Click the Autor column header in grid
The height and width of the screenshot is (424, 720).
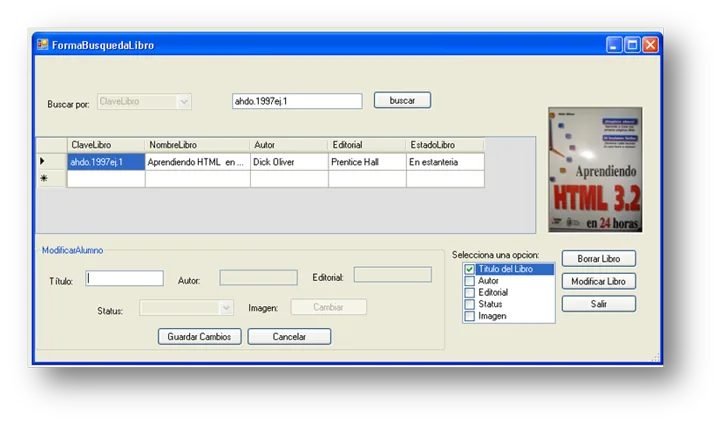tap(289, 145)
